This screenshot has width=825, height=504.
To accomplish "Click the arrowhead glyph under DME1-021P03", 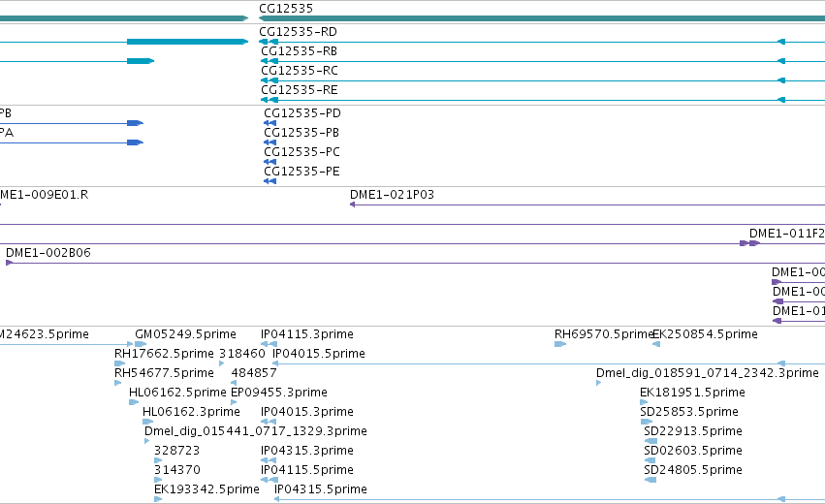I will point(353,205).
